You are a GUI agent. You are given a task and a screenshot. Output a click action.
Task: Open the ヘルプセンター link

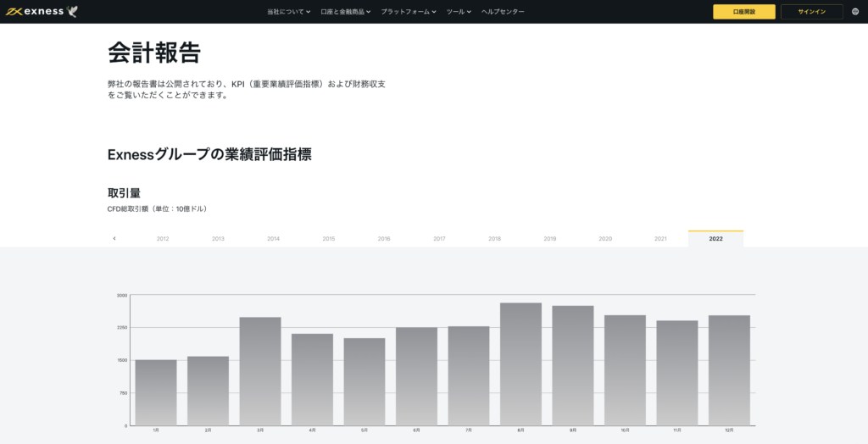[x=503, y=12]
